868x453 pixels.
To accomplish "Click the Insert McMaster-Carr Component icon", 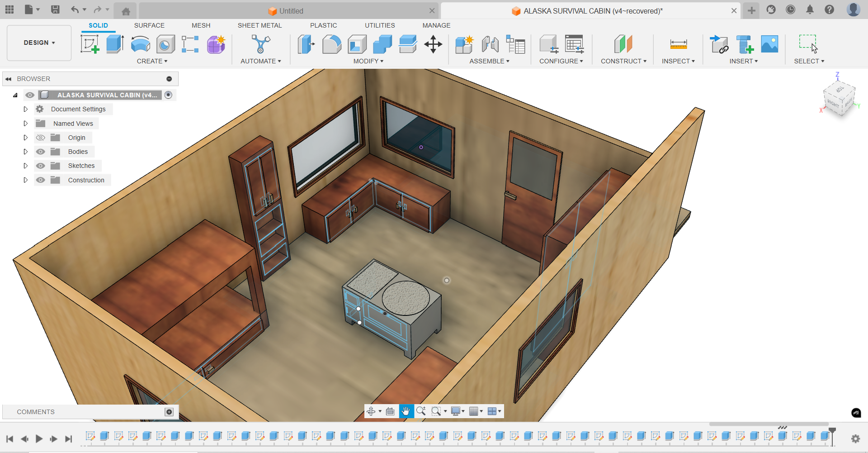I will pos(744,44).
